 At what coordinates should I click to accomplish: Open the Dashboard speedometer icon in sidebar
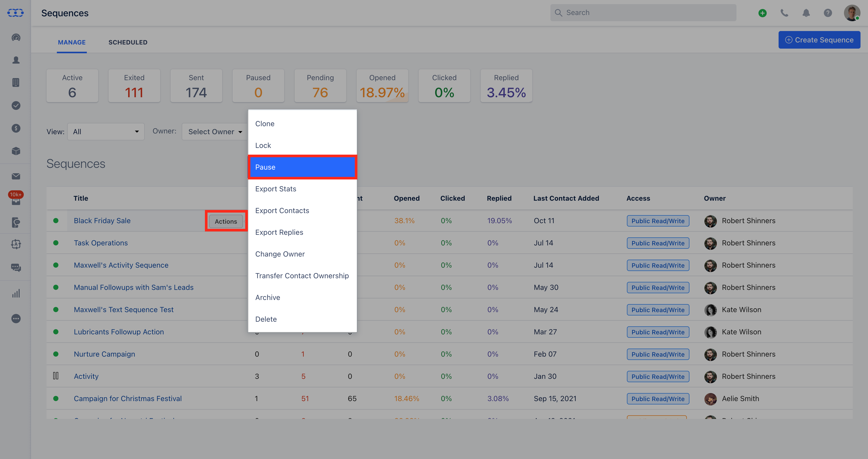click(x=16, y=37)
